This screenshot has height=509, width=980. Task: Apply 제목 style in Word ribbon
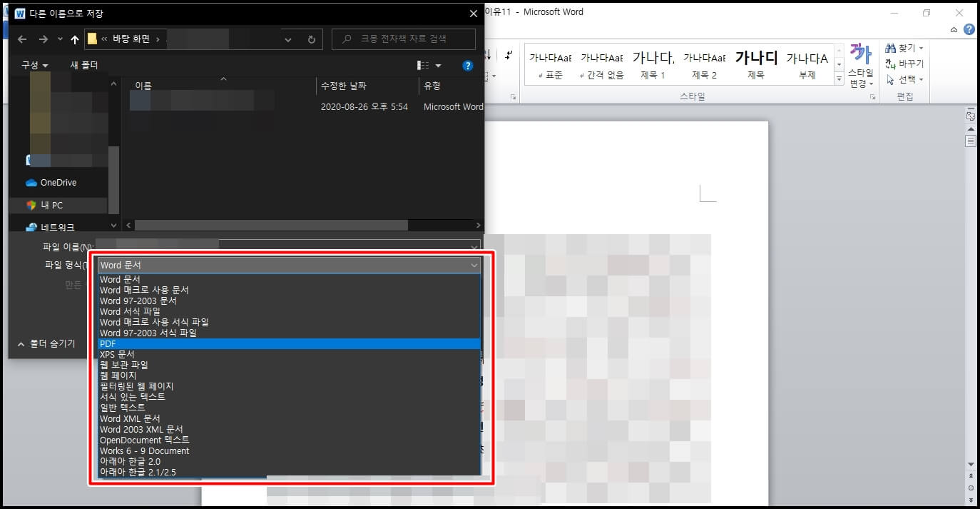click(x=756, y=65)
